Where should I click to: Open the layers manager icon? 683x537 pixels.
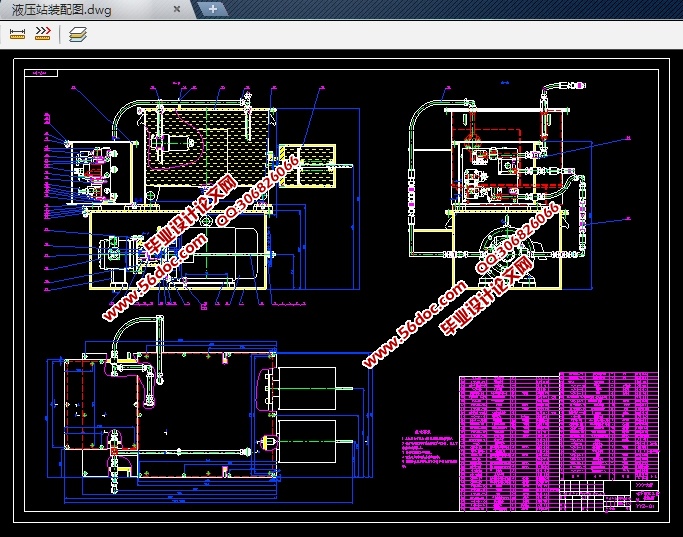(79, 33)
